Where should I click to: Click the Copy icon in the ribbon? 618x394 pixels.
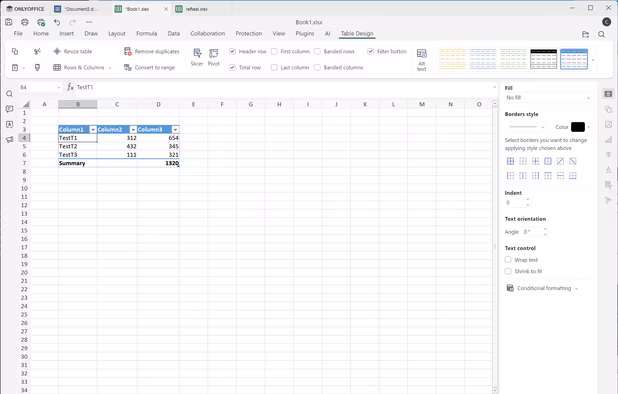[15, 51]
